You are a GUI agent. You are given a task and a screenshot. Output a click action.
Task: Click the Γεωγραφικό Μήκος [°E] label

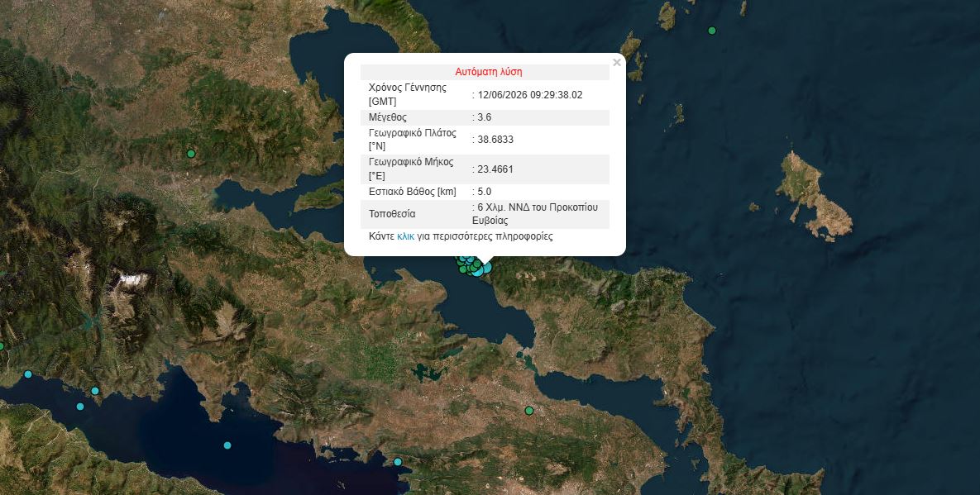click(x=411, y=169)
